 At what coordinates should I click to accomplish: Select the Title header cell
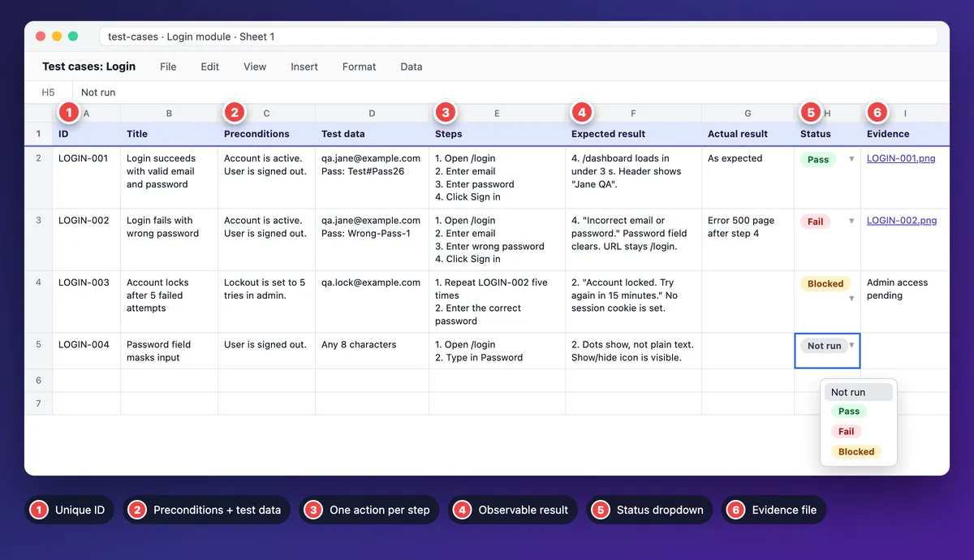point(169,134)
